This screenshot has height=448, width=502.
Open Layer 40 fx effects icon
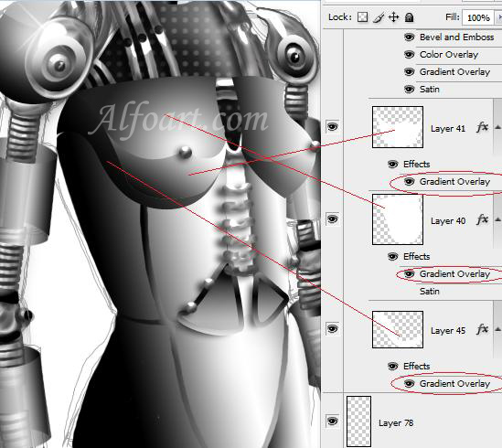(483, 219)
